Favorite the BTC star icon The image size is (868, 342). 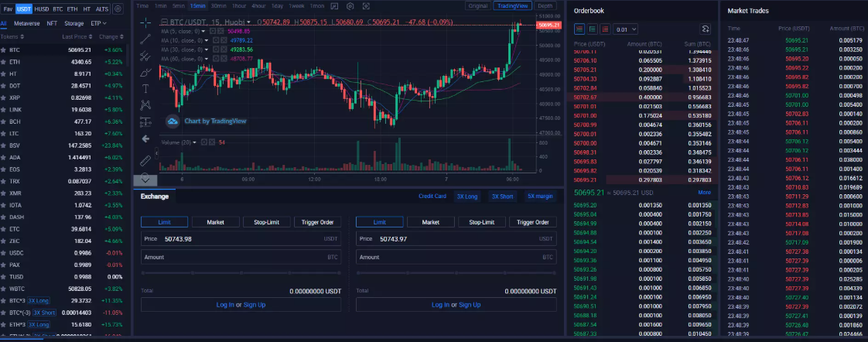(4, 50)
